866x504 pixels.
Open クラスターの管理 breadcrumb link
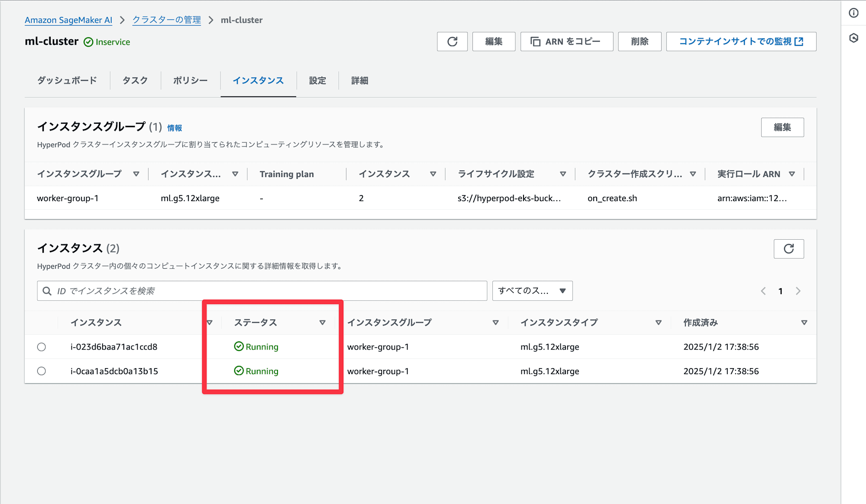pyautogui.click(x=167, y=20)
